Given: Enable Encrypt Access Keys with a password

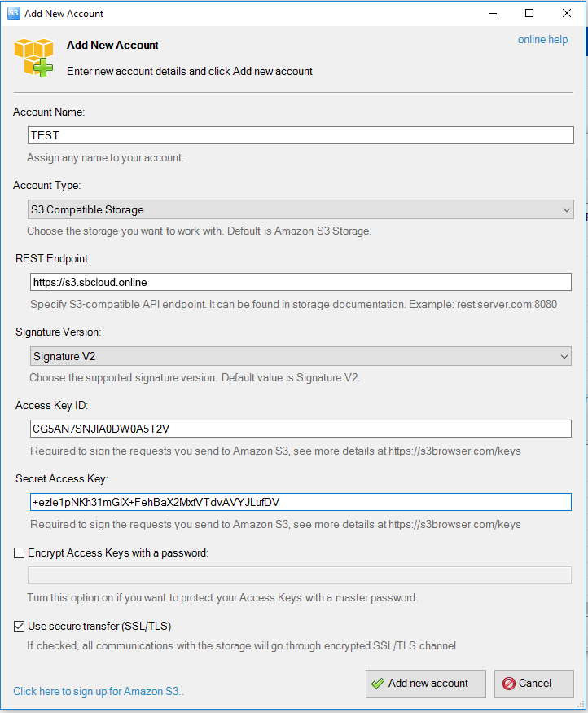Looking at the screenshot, I should pos(19,553).
